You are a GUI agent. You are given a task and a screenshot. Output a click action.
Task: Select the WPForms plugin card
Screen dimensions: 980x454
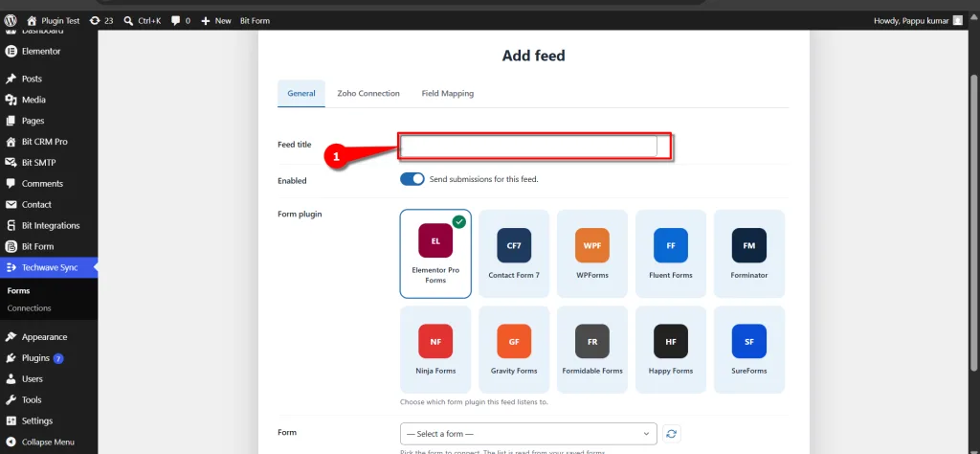[591, 254]
